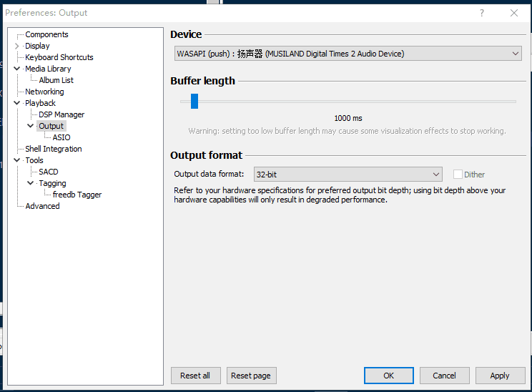Select the DSP Manager page
Viewport: 532px width, 392px height.
click(61, 114)
